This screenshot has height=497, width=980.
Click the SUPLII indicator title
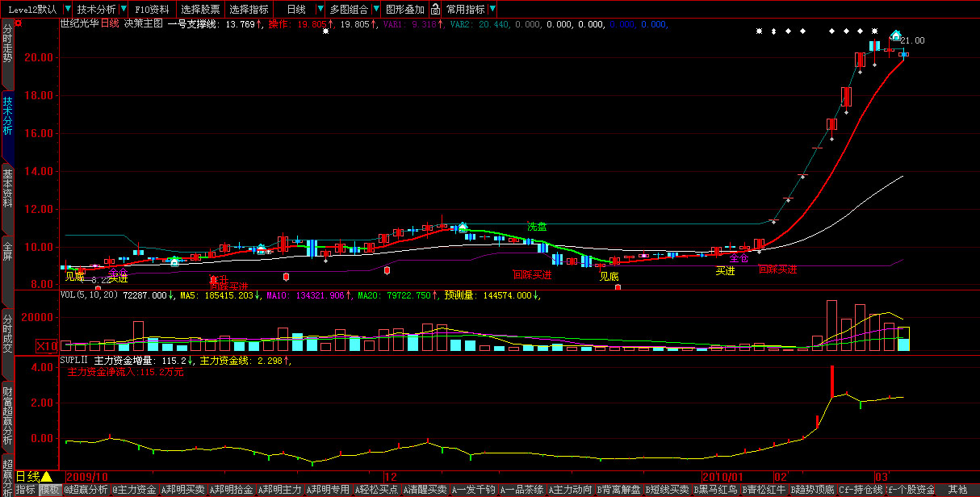(x=75, y=361)
